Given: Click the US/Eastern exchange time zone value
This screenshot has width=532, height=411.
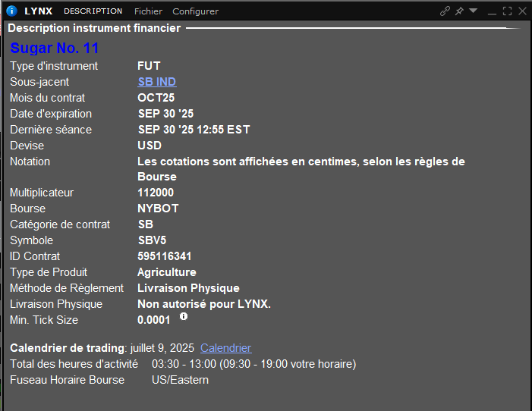Looking at the screenshot, I should (x=180, y=380).
